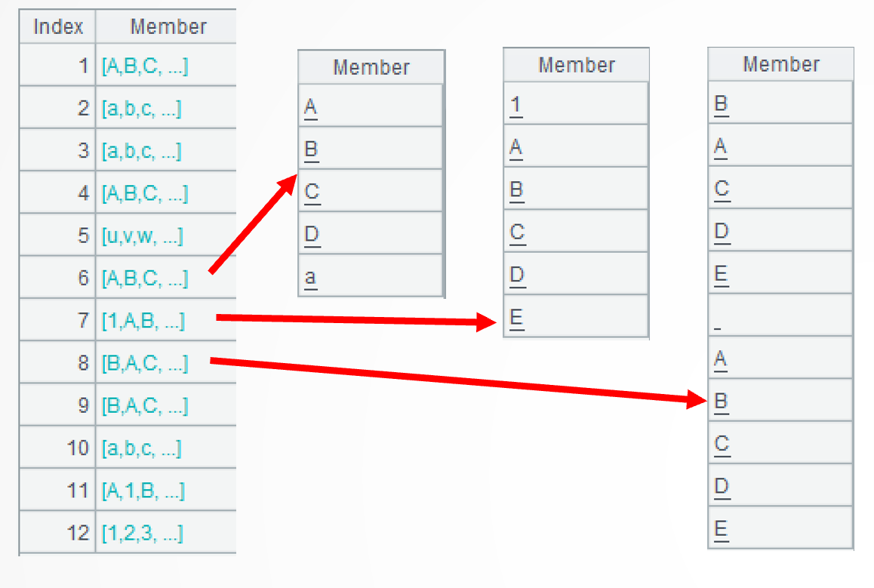Select member "E" in the middle table
This screenshot has width=874, height=588.
[516, 318]
